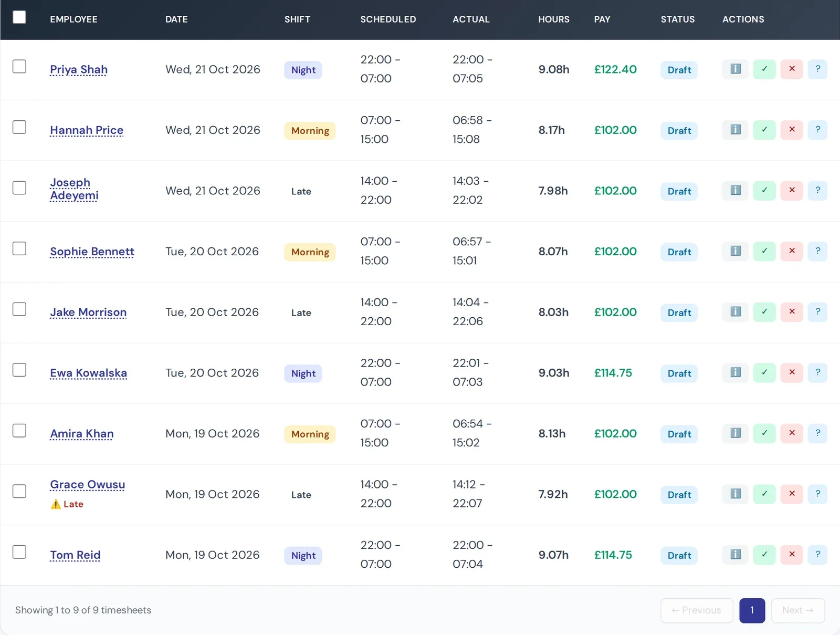This screenshot has height=635, width=840.
Task: Reject Ewa Kowalska timesheet red X
Action: pyautogui.click(x=792, y=372)
